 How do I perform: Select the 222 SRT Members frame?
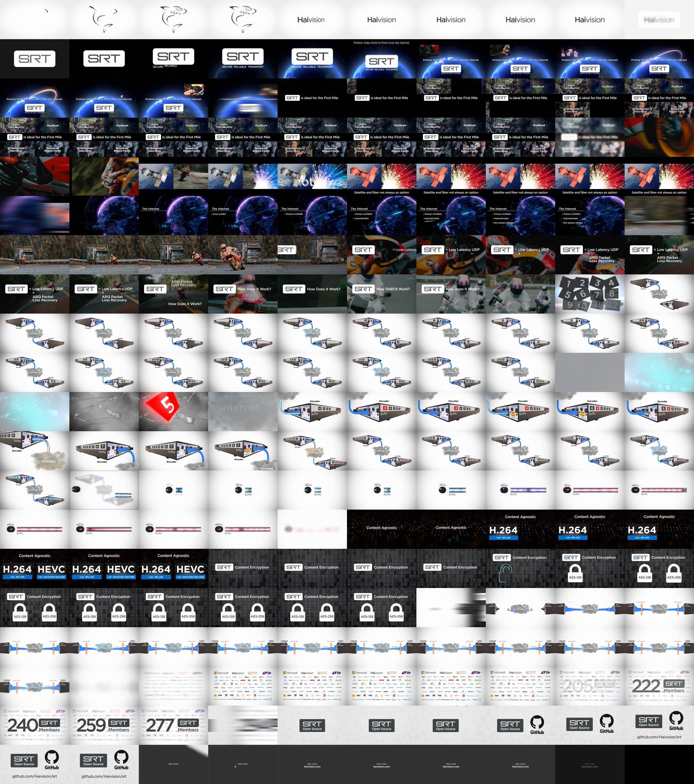659,686
